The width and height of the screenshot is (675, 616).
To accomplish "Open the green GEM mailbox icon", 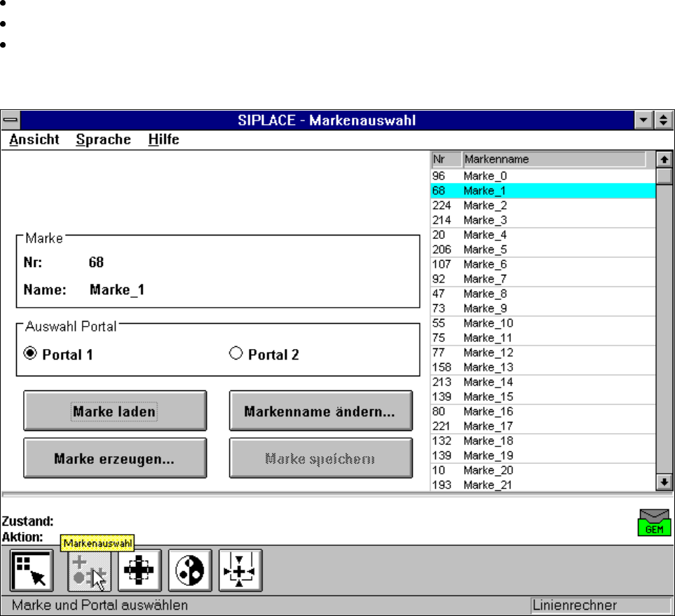I will point(655,522).
